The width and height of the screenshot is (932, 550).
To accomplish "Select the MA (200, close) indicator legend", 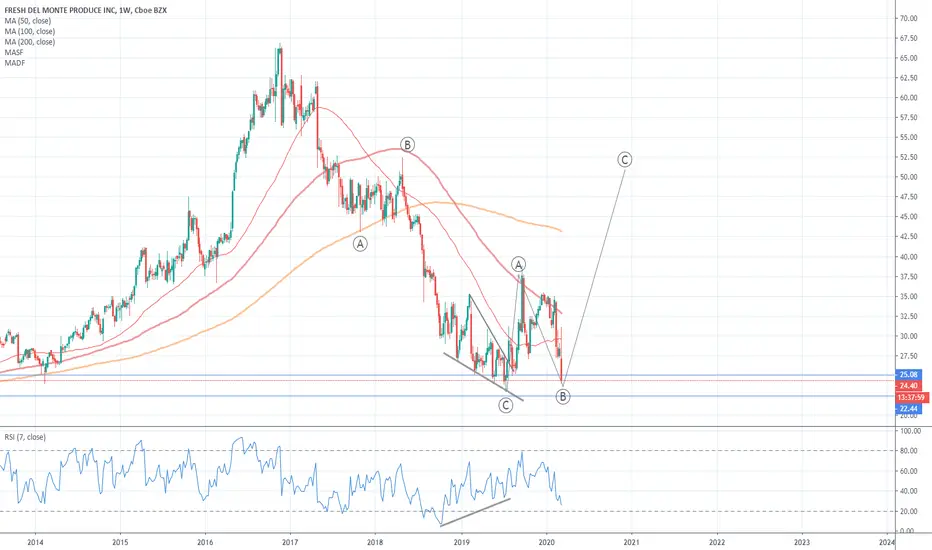I will point(30,42).
